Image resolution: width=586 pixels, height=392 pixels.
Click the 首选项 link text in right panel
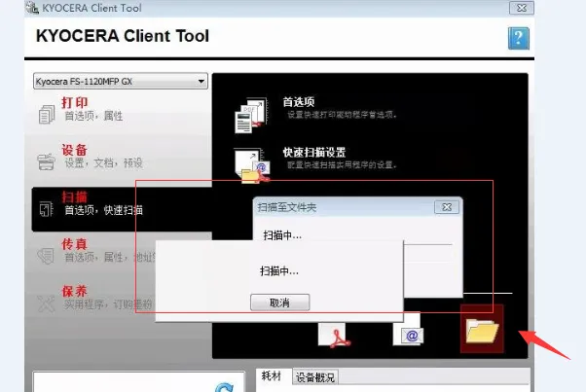[298, 102]
